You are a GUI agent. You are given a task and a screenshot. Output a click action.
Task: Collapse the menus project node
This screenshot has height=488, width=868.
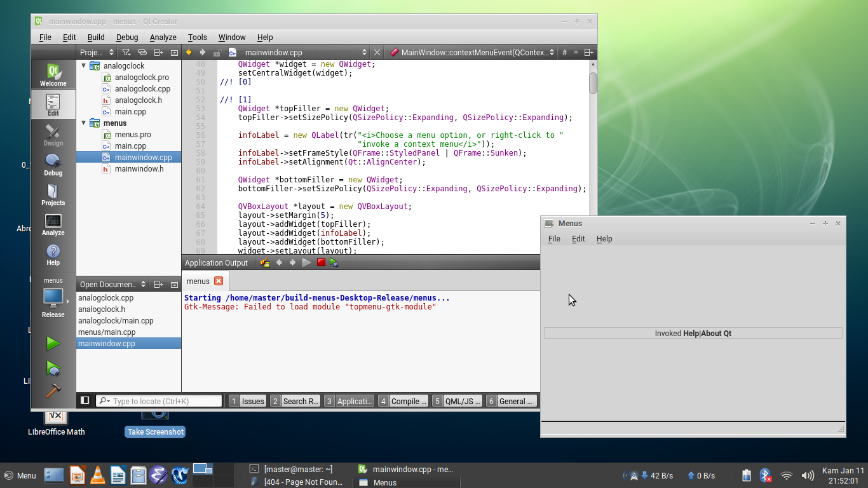coord(83,123)
